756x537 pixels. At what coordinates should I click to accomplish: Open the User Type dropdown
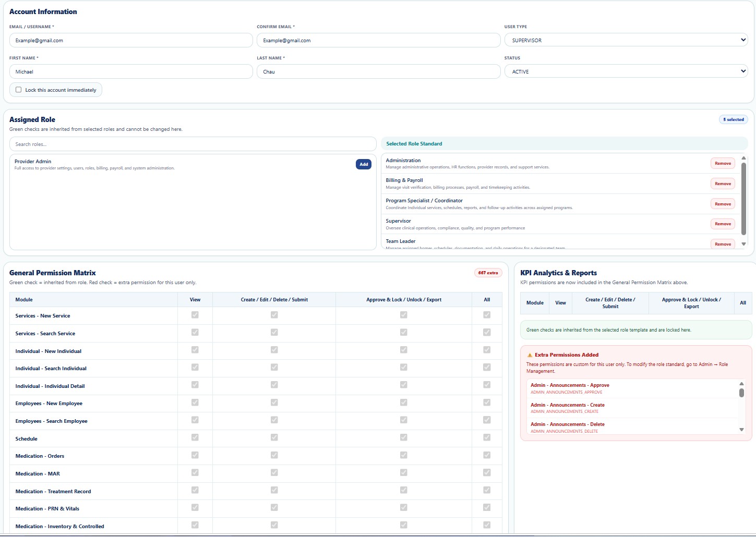[x=627, y=40]
